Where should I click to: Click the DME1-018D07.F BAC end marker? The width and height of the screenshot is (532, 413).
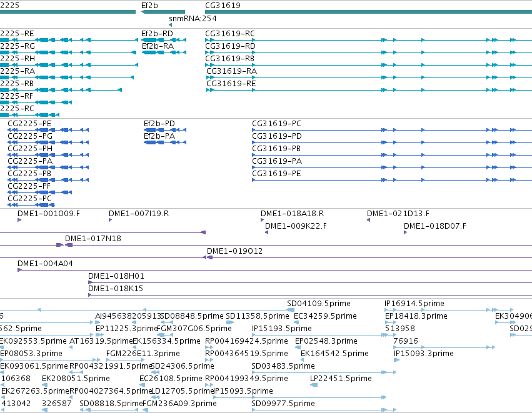(x=406, y=232)
